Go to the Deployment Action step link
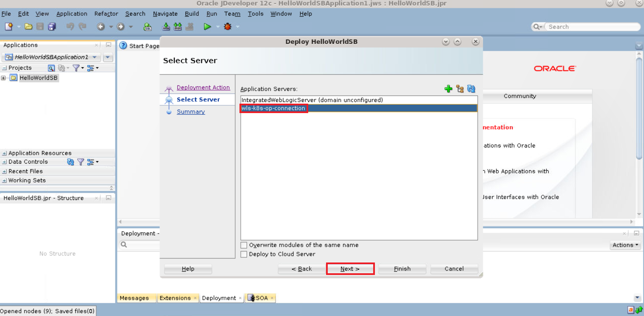Image resolution: width=644 pixels, height=316 pixels. click(203, 87)
